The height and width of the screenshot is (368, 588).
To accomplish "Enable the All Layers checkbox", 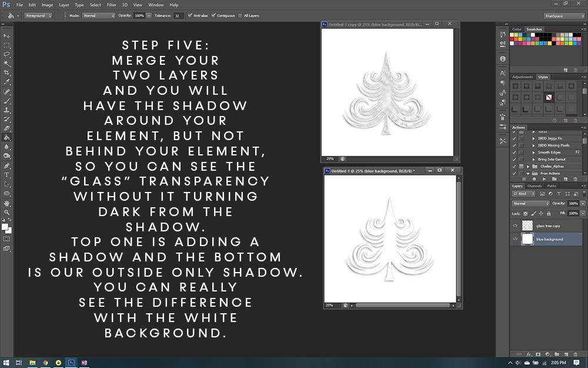I will pos(240,16).
